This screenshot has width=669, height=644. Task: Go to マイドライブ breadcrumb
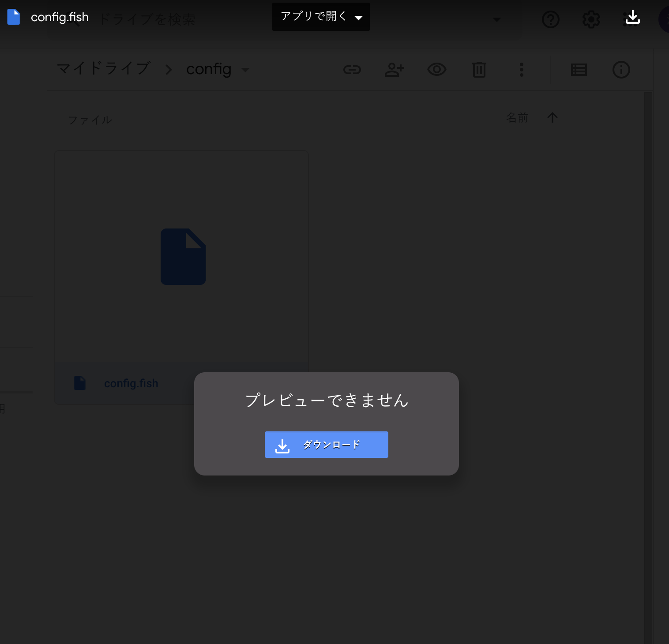point(104,69)
